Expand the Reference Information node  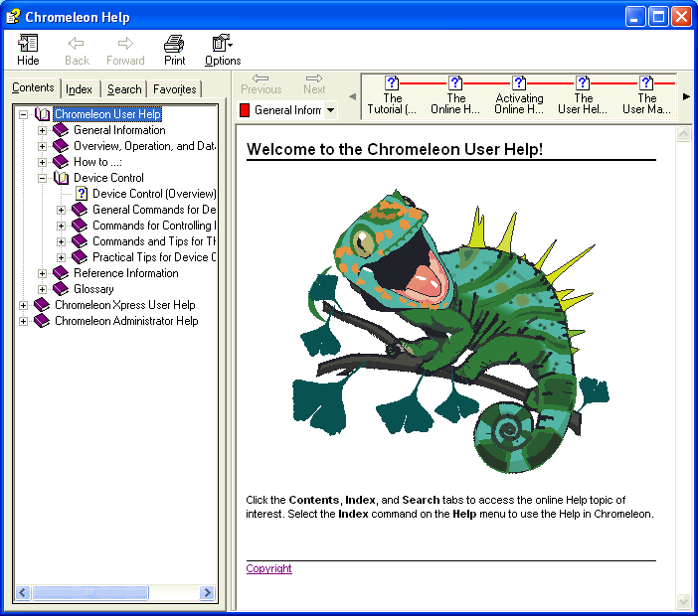coord(42,273)
